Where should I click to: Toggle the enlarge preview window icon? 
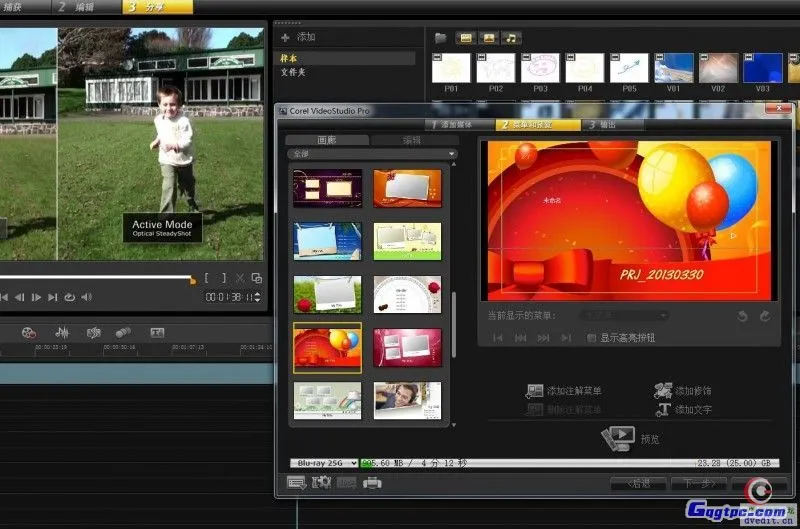click(257, 278)
